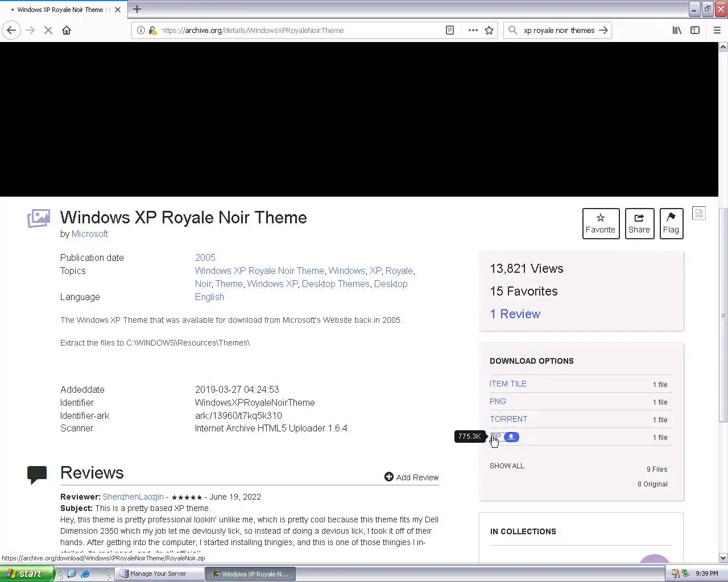
Task: Flag this archive item
Action: tap(671, 223)
